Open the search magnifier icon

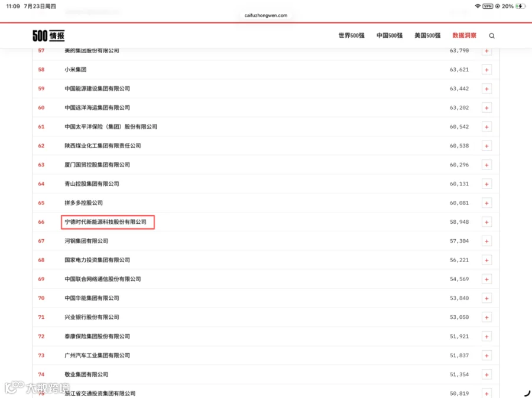point(492,35)
